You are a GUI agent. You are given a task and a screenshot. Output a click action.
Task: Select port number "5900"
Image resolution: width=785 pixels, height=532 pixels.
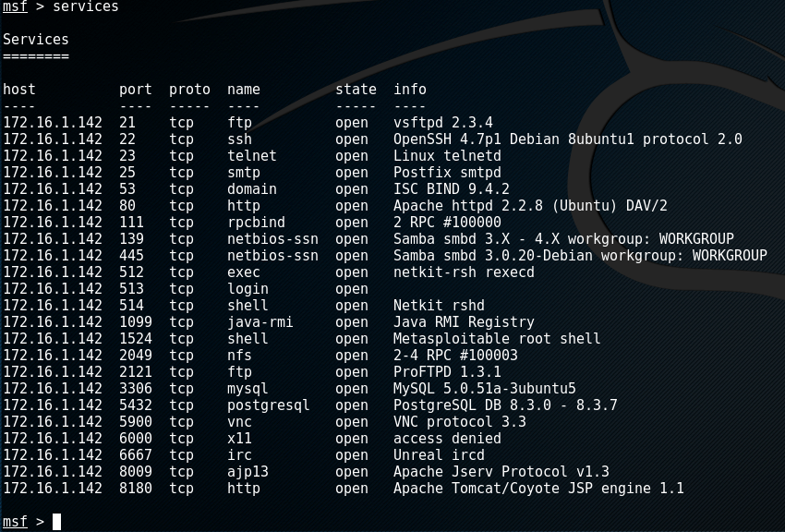pyautogui.click(x=135, y=421)
